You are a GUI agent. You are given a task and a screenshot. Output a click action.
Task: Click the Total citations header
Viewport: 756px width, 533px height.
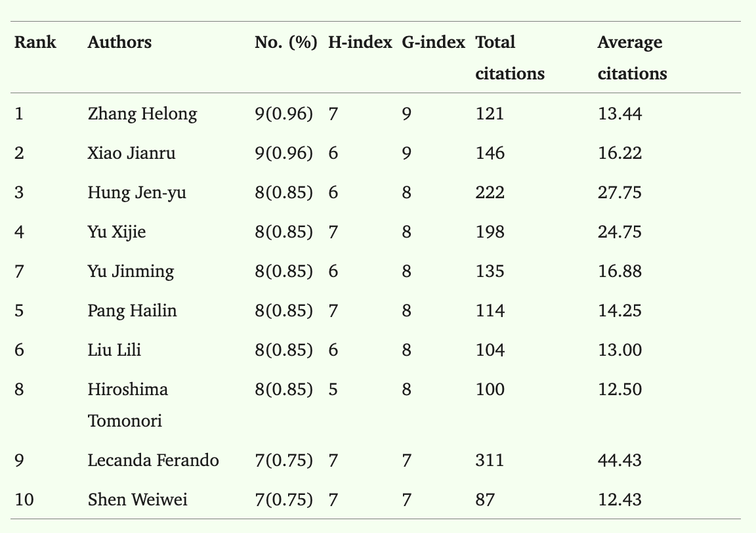tap(510, 58)
